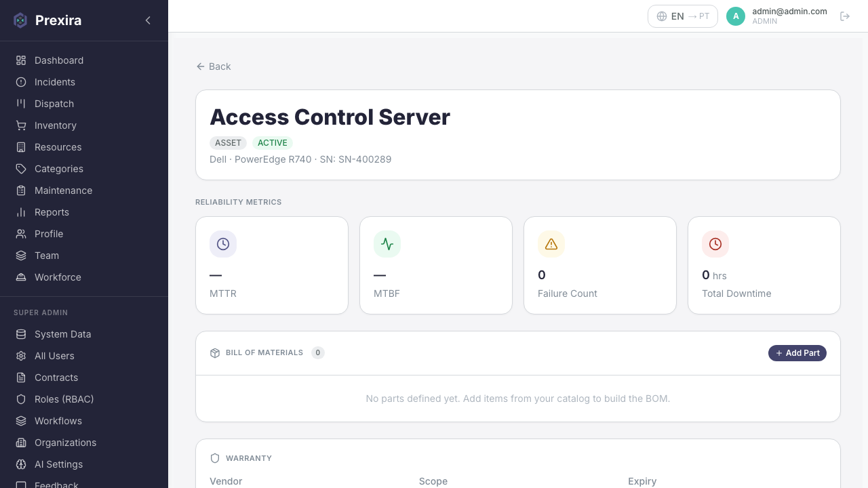Click the admin user avatar
The height and width of the screenshot is (488, 868).
(x=736, y=16)
